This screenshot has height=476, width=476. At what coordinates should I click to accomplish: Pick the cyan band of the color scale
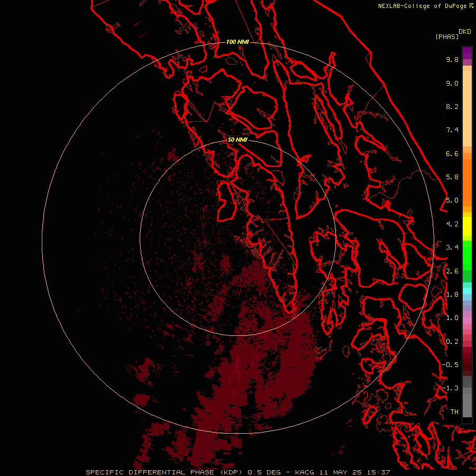(467, 290)
